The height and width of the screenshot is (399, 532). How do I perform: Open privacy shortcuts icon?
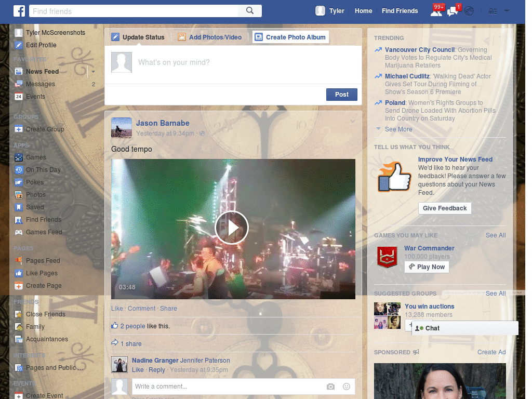pyautogui.click(x=493, y=11)
